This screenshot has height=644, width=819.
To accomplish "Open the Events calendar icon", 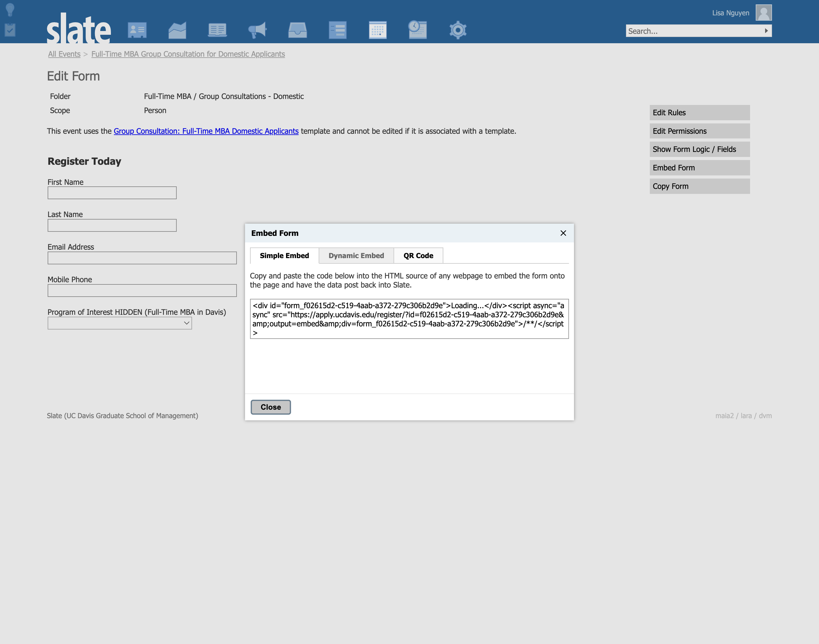I will (x=378, y=30).
